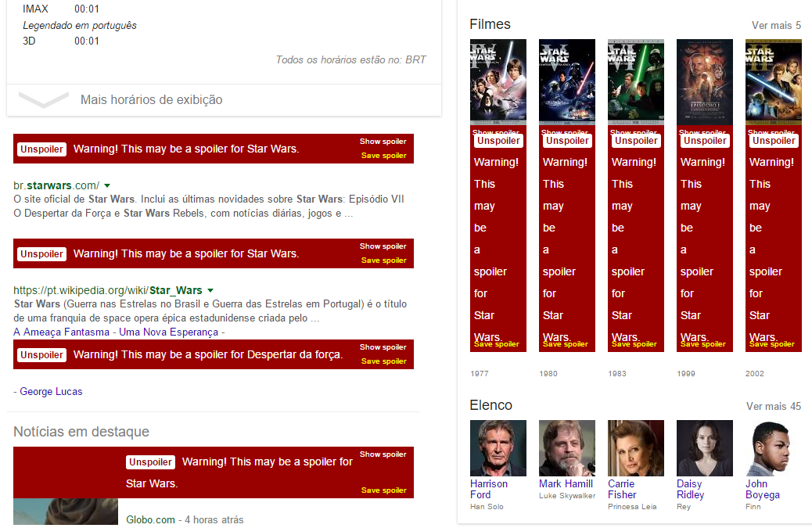
Task: Click 'Ver mais 45' in Elenco section
Action: tap(773, 406)
